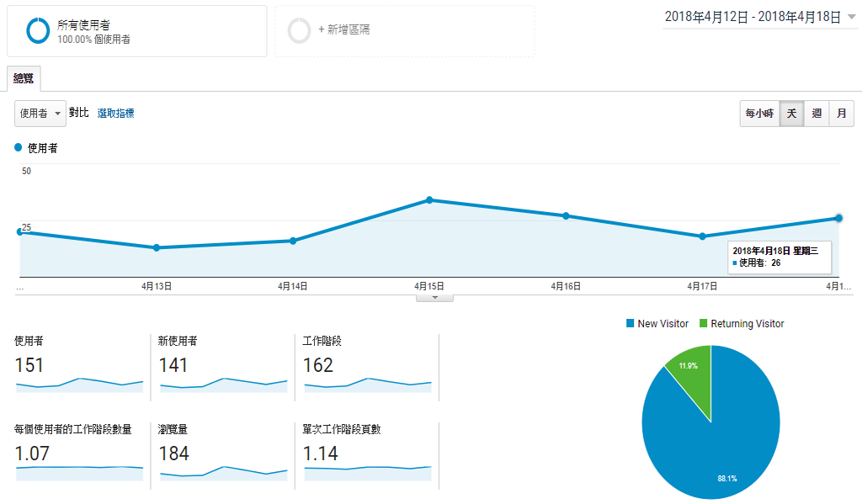This screenshot has height=504, width=862.
Task: Click the 所有使用者 segment donut icon
Action: [38, 31]
